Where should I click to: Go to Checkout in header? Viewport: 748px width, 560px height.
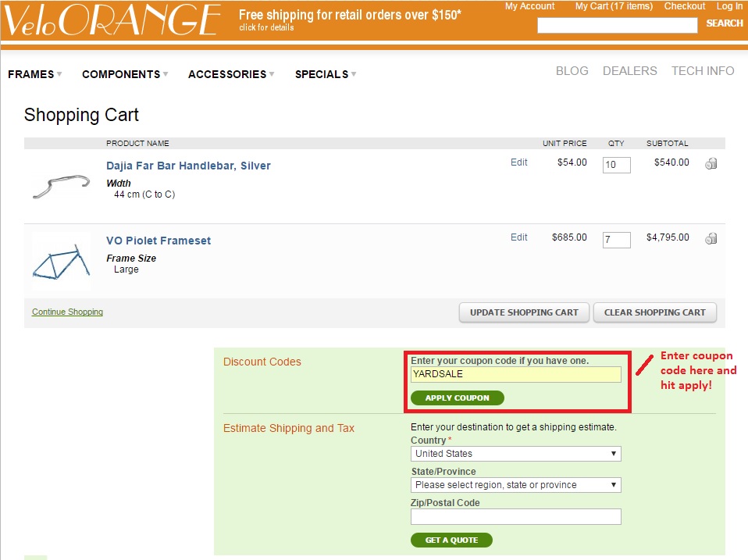coord(685,6)
